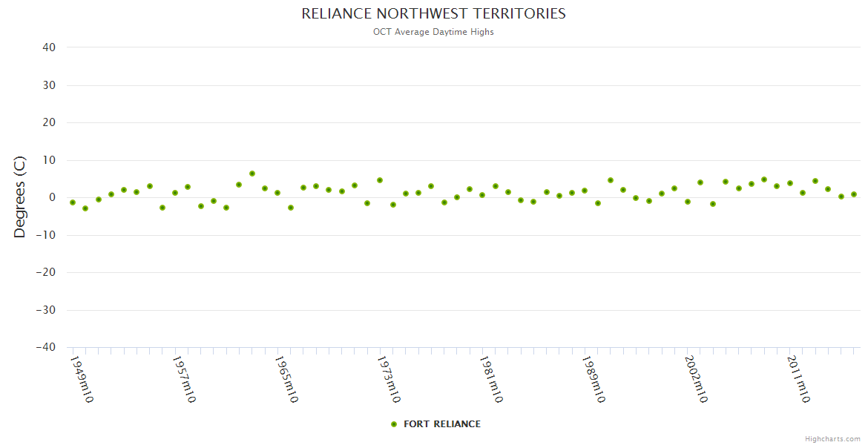Click the green FORT RELIANCE legend marker
868x445 pixels.
tap(394, 424)
